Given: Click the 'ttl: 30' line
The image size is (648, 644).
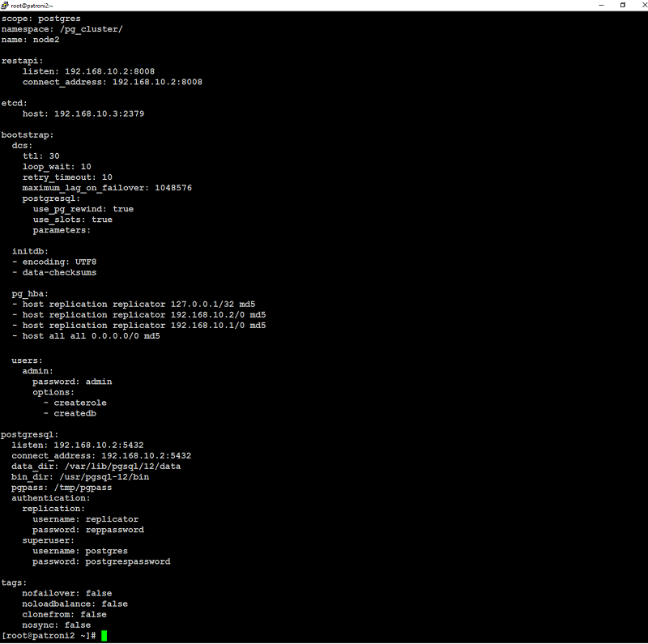Looking at the screenshot, I should pos(41,156).
